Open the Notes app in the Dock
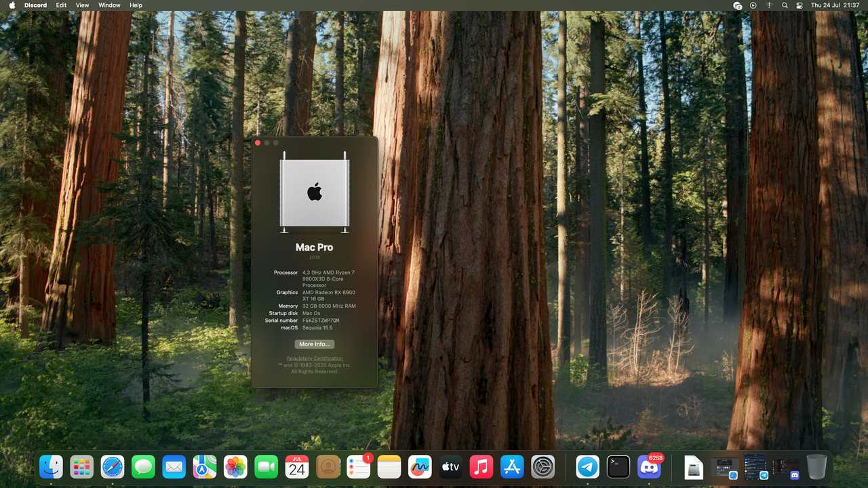 389,467
